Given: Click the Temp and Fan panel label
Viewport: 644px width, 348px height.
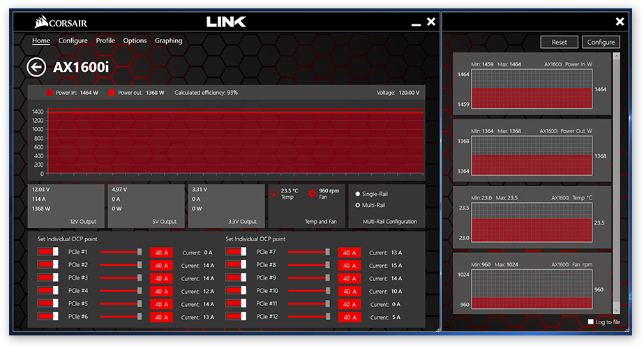Looking at the screenshot, I should tap(320, 222).
